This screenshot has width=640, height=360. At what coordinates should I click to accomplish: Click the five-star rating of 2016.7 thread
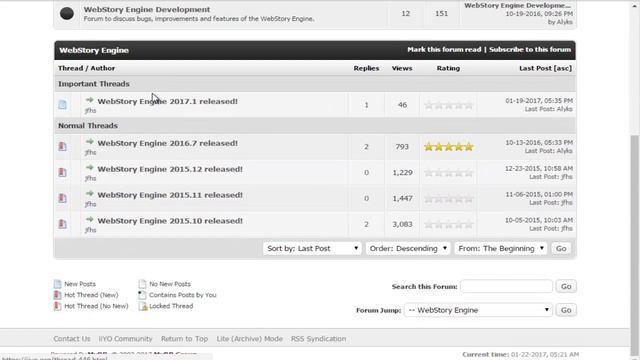449,147
